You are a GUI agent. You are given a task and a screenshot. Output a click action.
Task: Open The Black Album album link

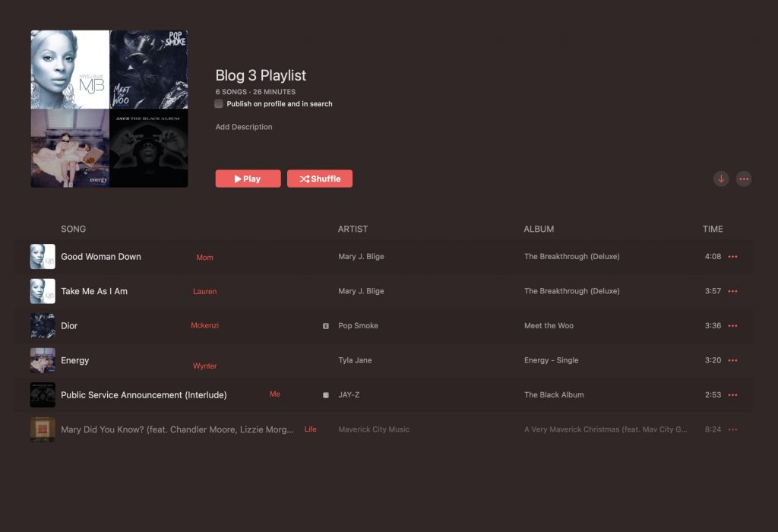(x=554, y=395)
